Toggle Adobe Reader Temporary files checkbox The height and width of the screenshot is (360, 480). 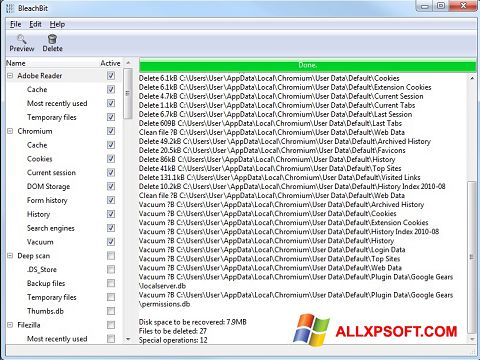(x=111, y=117)
